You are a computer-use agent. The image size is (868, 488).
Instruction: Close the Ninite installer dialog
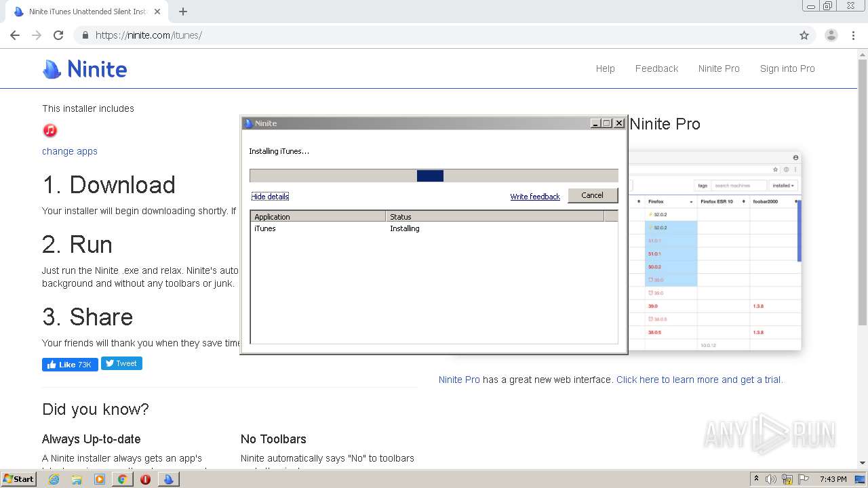pyautogui.click(x=619, y=123)
